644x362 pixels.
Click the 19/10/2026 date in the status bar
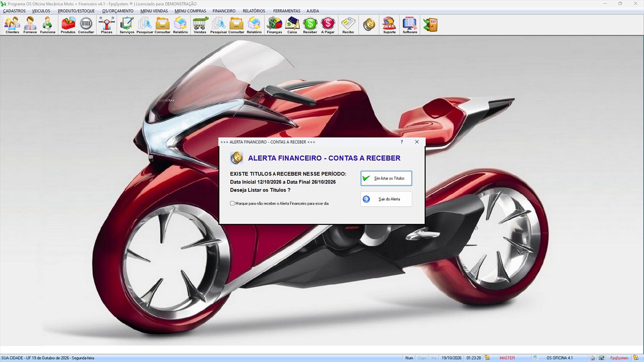[452, 358]
